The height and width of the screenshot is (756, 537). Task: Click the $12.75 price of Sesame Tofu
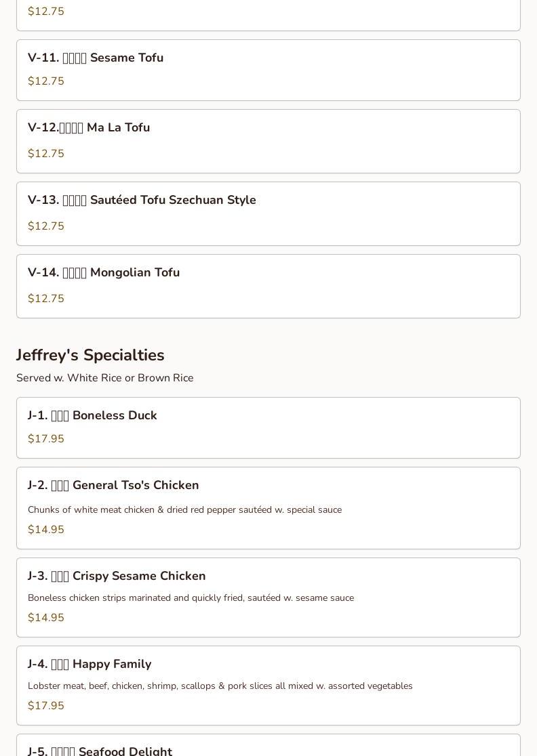click(x=46, y=81)
